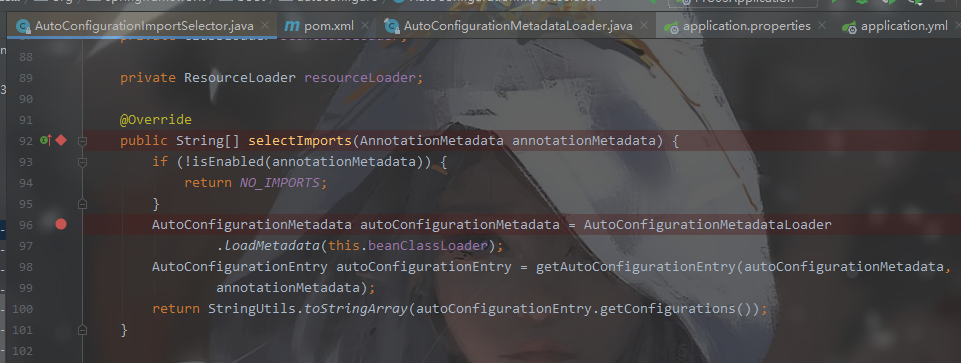Toggle the method breakpoint diamond on line 92

pyautogui.click(x=61, y=140)
